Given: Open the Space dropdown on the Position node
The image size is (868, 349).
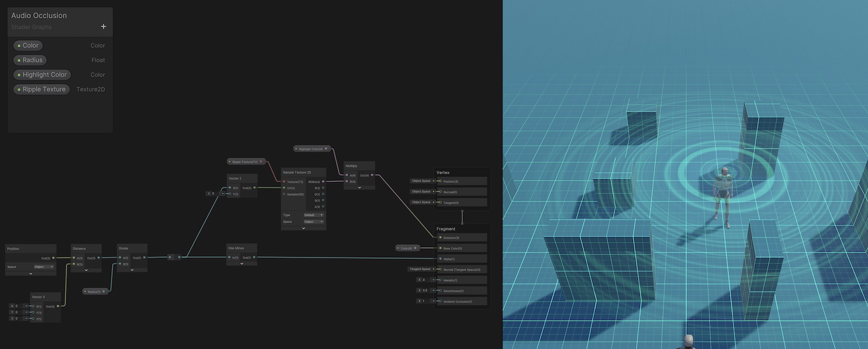Looking at the screenshot, I should point(44,267).
